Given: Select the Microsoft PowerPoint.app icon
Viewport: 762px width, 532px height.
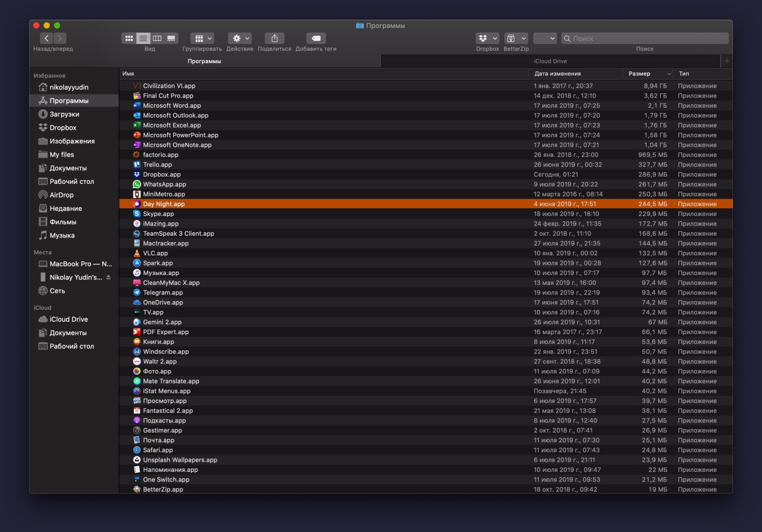Looking at the screenshot, I should coord(137,135).
